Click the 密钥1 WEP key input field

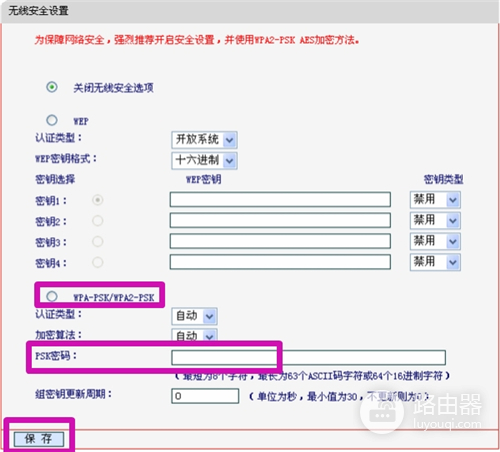tap(280, 200)
